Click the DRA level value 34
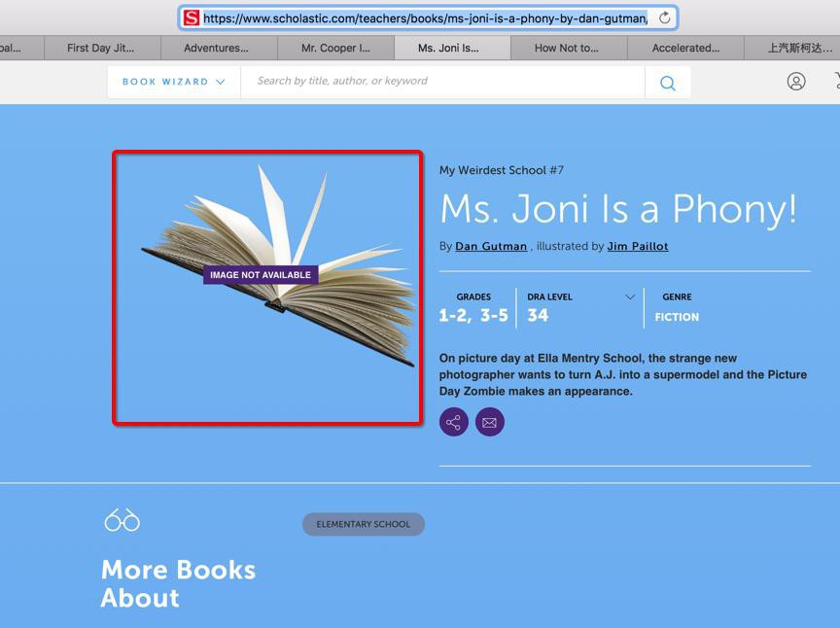This screenshot has width=840, height=628. pyautogui.click(x=538, y=315)
